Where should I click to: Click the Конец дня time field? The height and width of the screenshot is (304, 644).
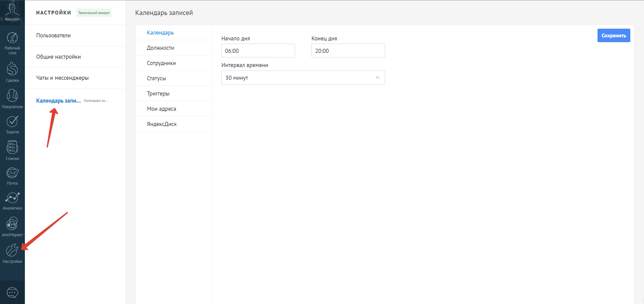[348, 51]
